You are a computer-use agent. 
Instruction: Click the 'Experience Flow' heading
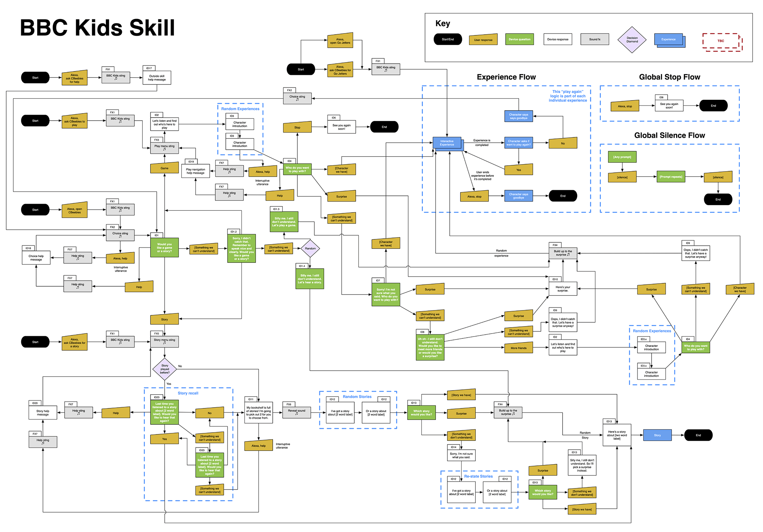[506, 77]
